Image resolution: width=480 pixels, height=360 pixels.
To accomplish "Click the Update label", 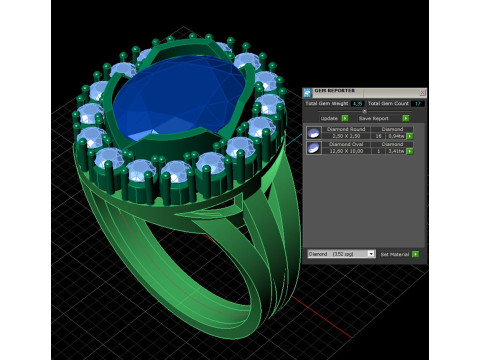I will pos(329,118).
